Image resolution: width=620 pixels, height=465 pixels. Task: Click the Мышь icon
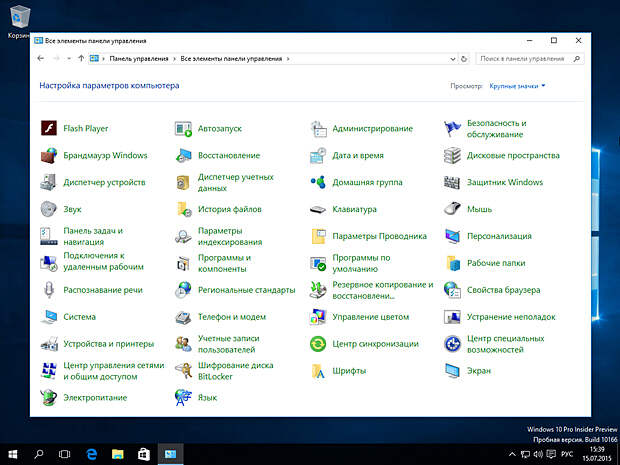coord(452,209)
